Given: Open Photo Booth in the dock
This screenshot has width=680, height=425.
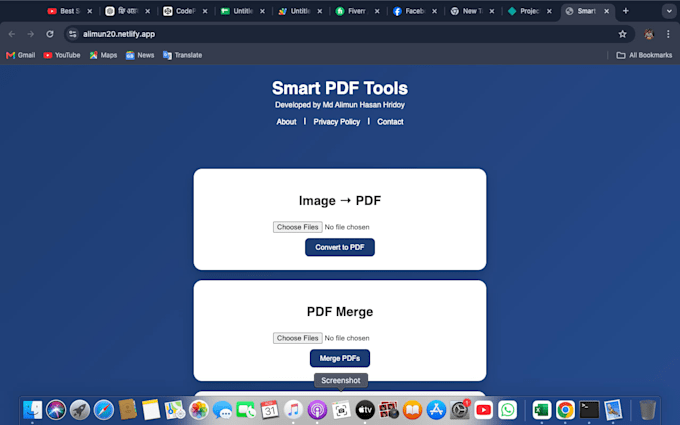Looking at the screenshot, I should [389, 410].
